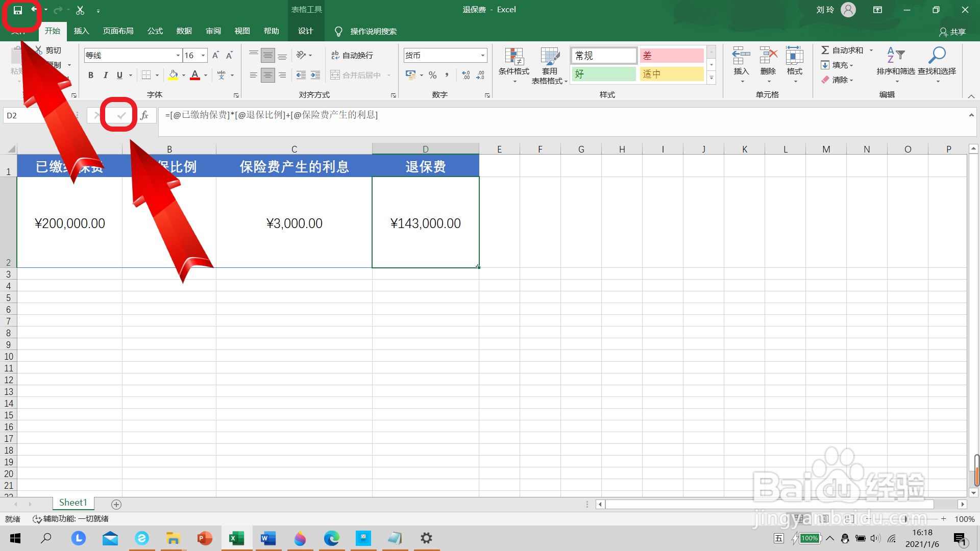The image size is (980, 551).
Task: Click the Borders icon
Action: point(146,75)
